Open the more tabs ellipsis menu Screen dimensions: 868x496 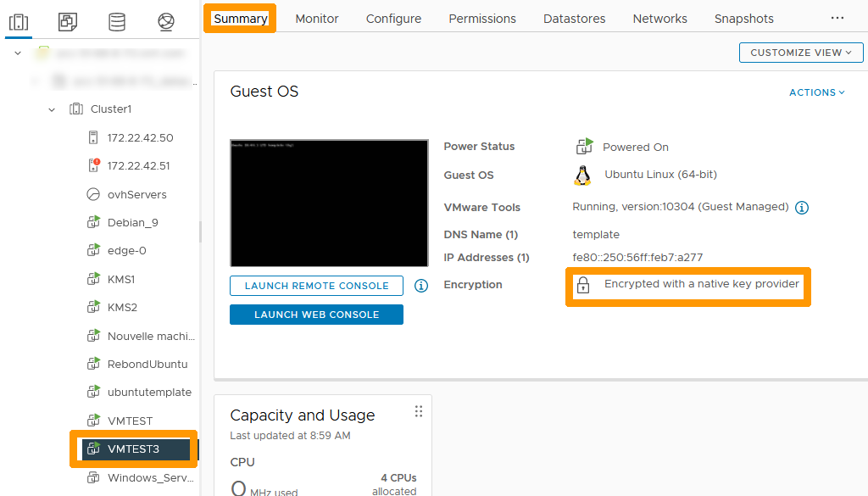837,17
